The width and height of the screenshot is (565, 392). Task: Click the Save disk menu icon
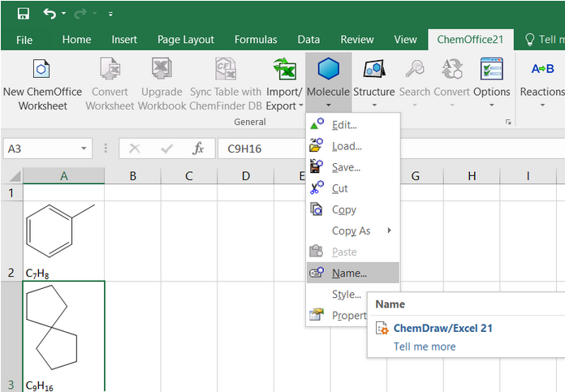316,166
